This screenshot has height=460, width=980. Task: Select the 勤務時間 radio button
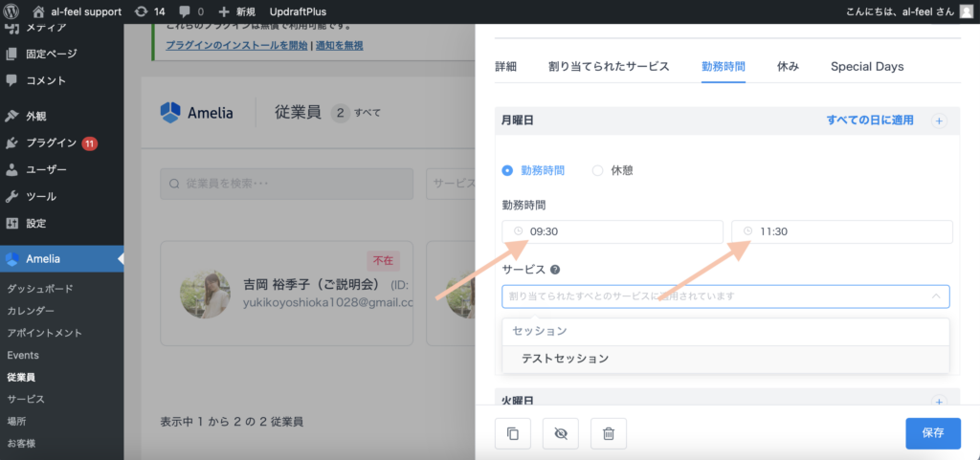(x=507, y=170)
